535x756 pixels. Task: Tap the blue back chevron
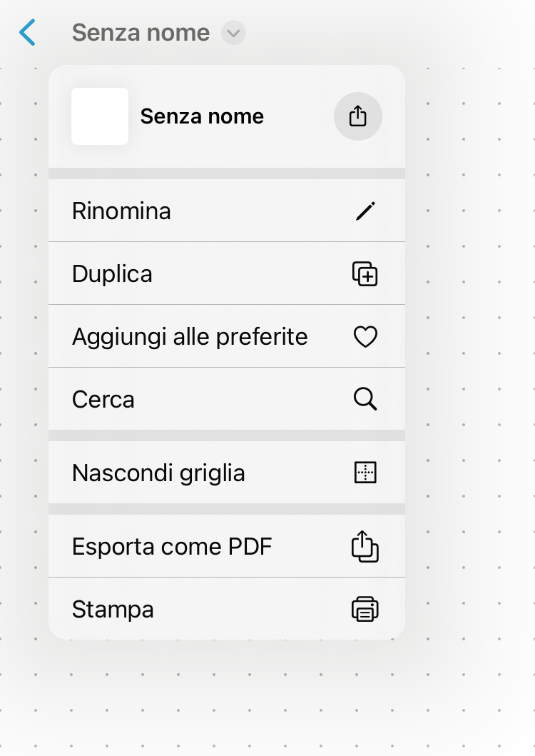click(27, 33)
